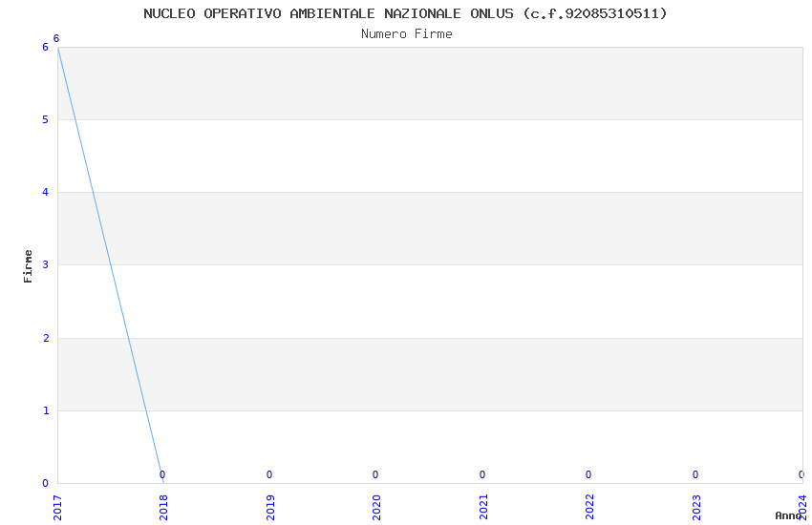812x525 pixels.
Task: Click the y-axis tick label 3
Action: [x=46, y=264]
